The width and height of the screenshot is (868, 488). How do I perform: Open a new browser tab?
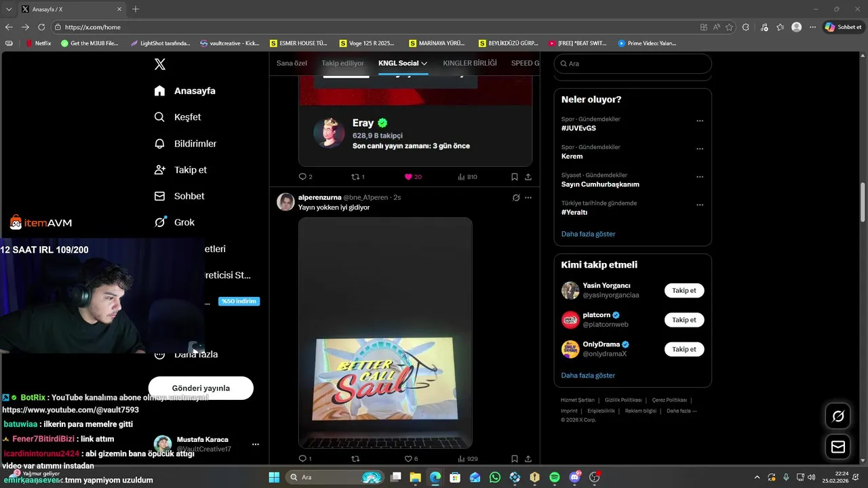pos(136,9)
